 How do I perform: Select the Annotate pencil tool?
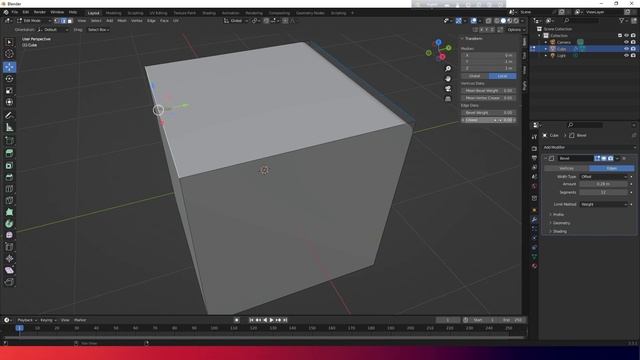[9, 116]
